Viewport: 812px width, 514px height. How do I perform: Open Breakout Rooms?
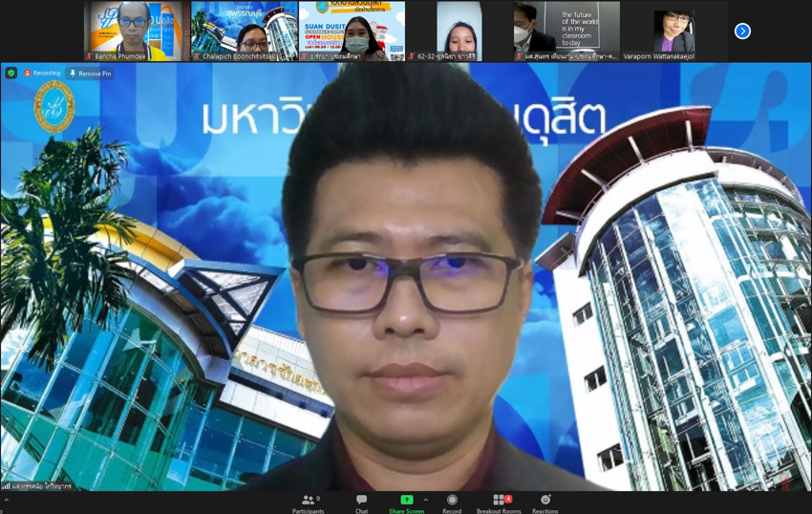499,503
